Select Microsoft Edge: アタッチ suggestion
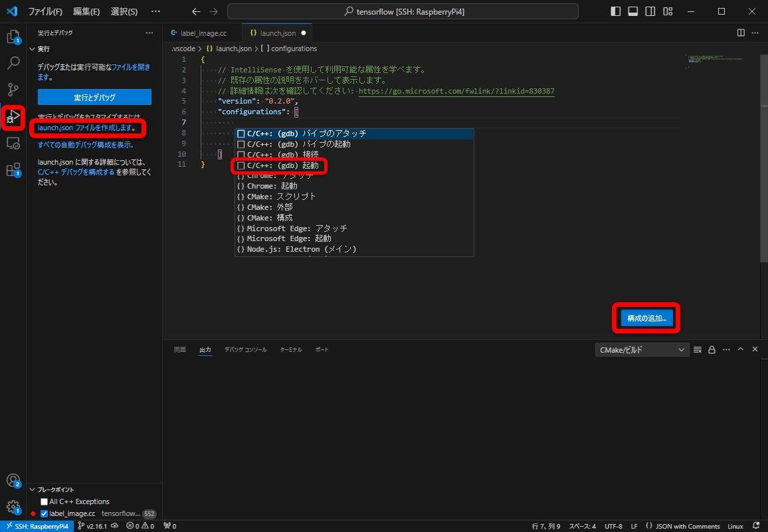Image resolution: width=768 pixels, height=532 pixels. click(x=354, y=228)
